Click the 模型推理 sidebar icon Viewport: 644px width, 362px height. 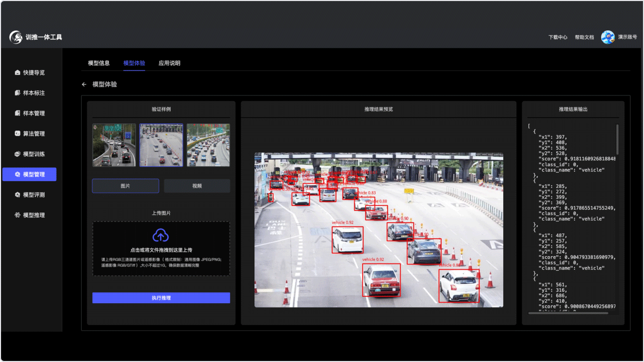click(18, 215)
